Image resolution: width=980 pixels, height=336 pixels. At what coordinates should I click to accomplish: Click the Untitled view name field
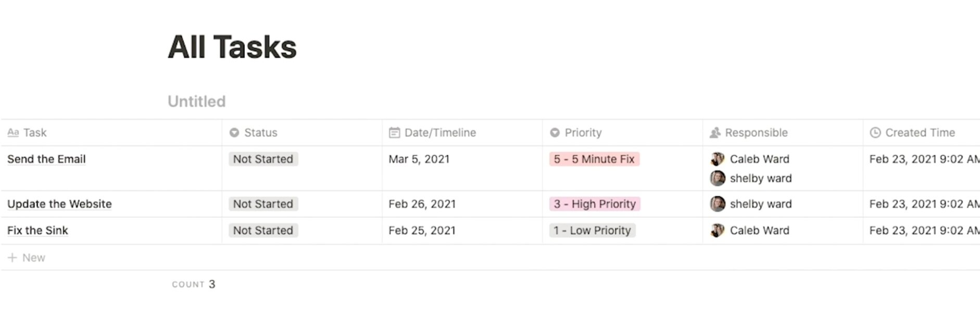[197, 101]
